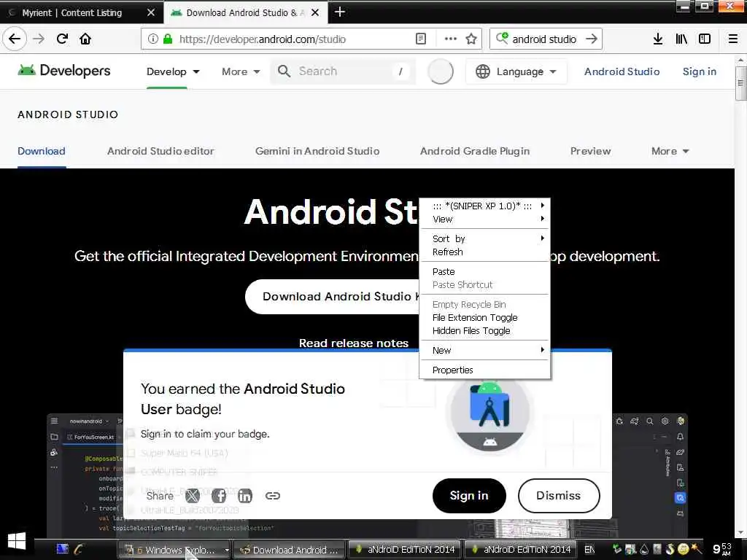Open the Preview tab
This screenshot has height=560, width=747.
[590, 151]
